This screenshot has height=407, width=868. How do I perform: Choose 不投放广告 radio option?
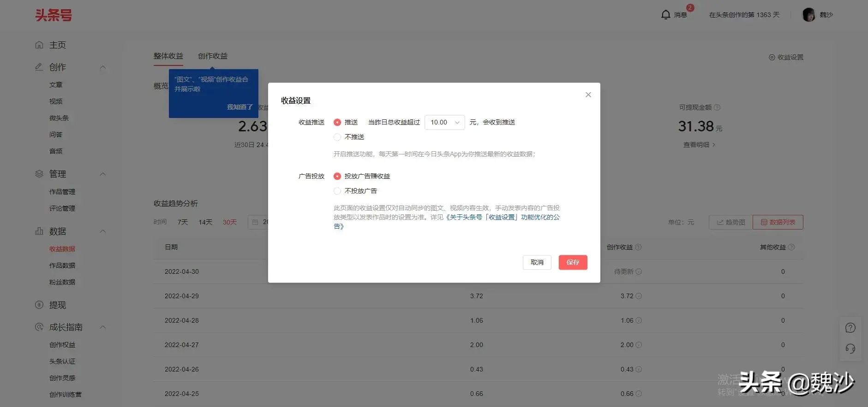click(337, 191)
